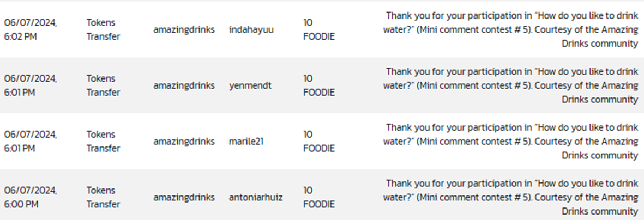Image resolution: width=644 pixels, height=220 pixels.
Task: Click Tokens Transfer type in antoniarhuiz row
Action: tap(103, 198)
